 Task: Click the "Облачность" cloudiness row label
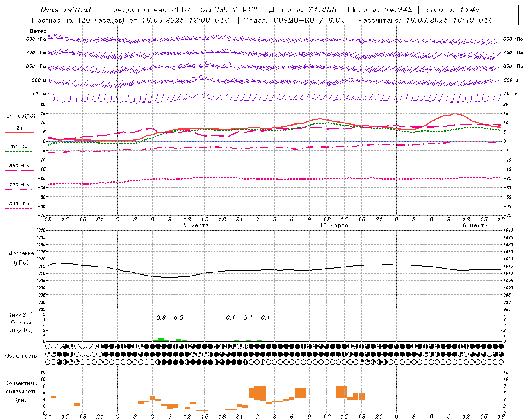[21, 356]
